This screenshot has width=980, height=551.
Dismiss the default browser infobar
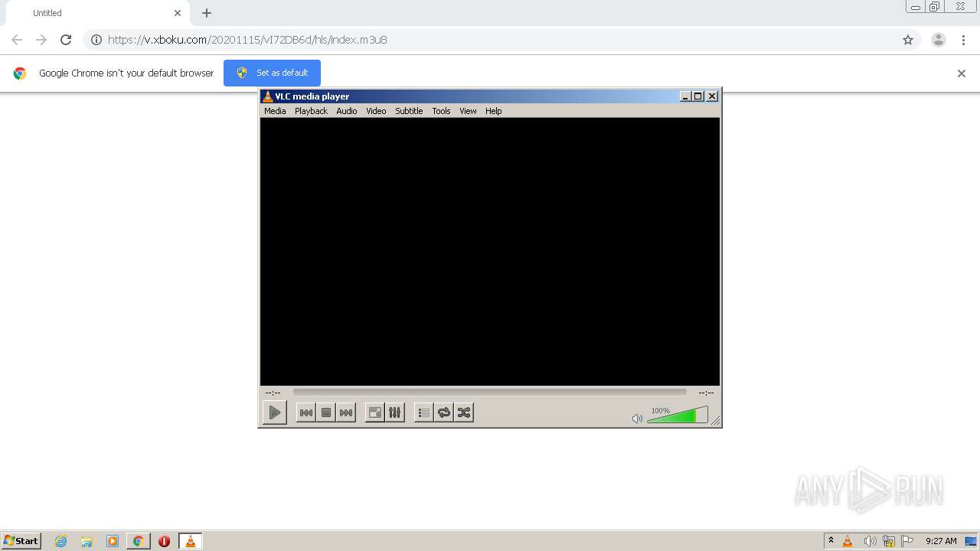point(962,73)
